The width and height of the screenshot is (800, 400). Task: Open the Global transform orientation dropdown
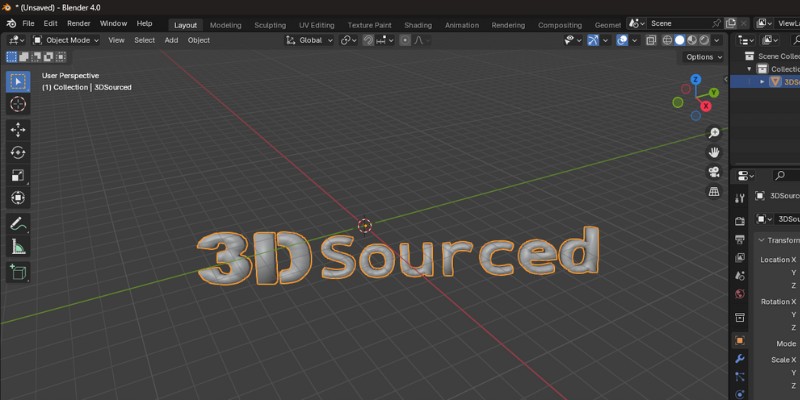click(310, 40)
